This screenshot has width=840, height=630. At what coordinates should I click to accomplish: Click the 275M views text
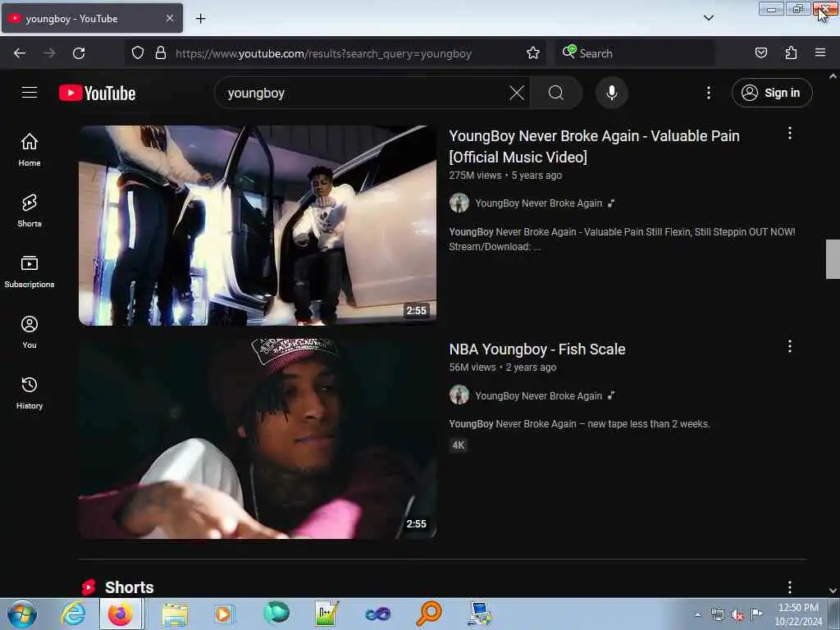[x=475, y=176]
